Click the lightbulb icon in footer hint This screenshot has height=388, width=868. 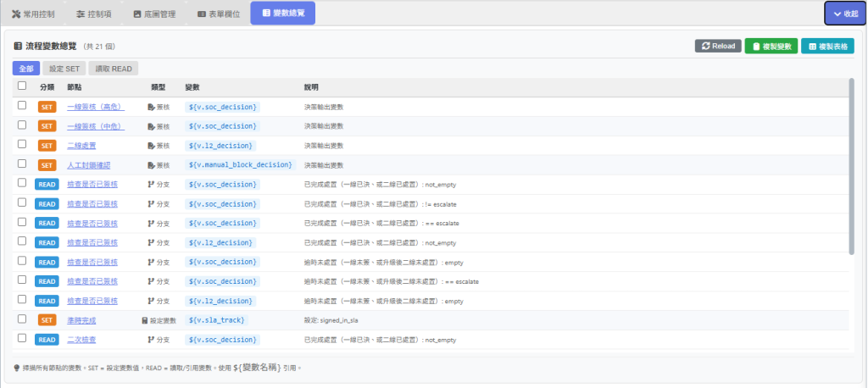click(x=16, y=368)
